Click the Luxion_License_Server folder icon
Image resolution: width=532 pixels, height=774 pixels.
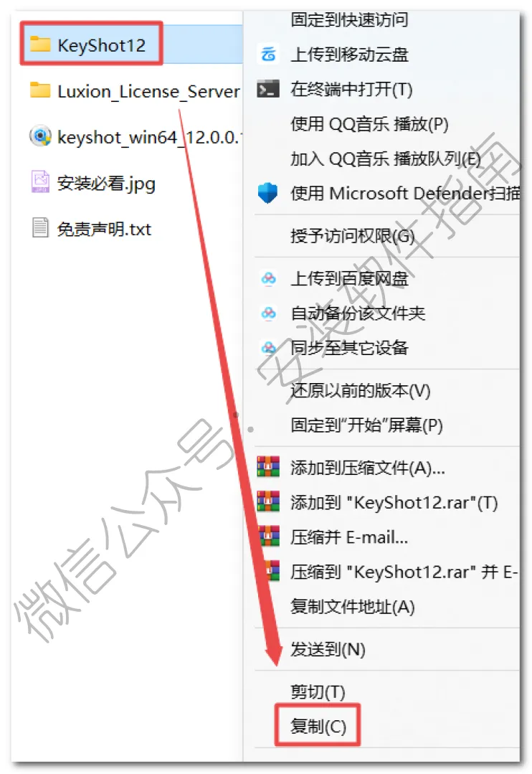click(x=40, y=90)
